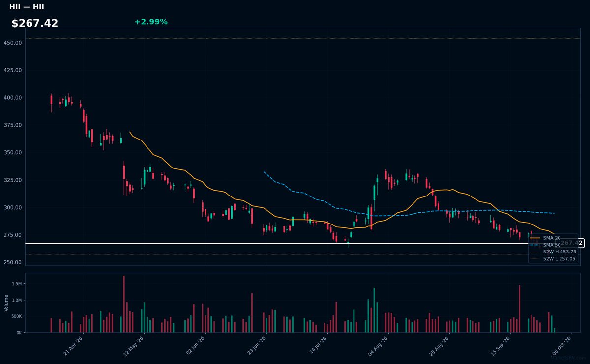Viewport: 590px width, 364px height.
Task: Click the 325.00 price axis label
Action: [12, 180]
